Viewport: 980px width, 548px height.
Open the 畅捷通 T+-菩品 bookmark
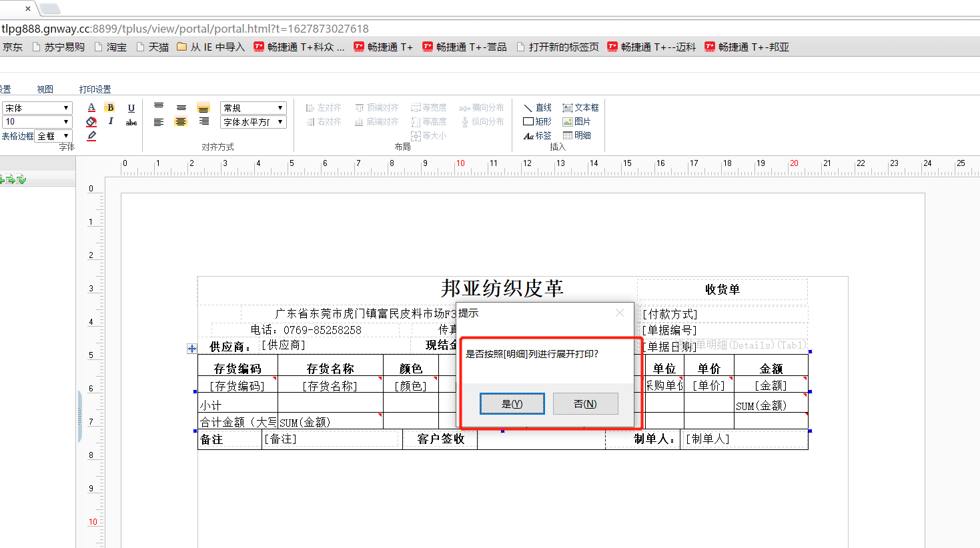coord(465,47)
